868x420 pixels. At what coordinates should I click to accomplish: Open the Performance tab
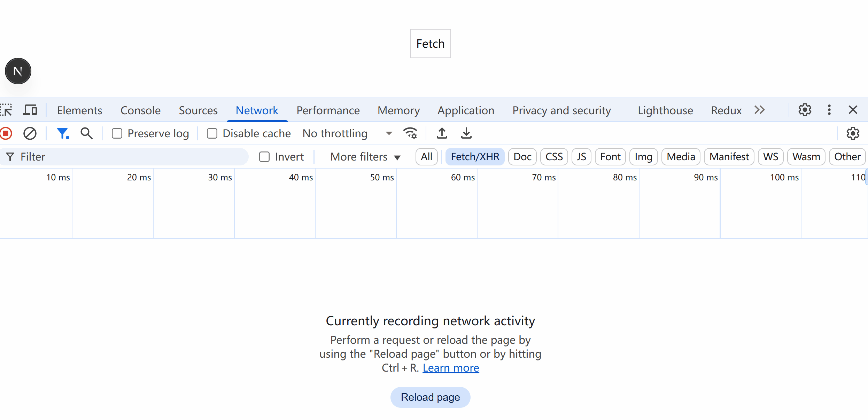click(x=328, y=110)
